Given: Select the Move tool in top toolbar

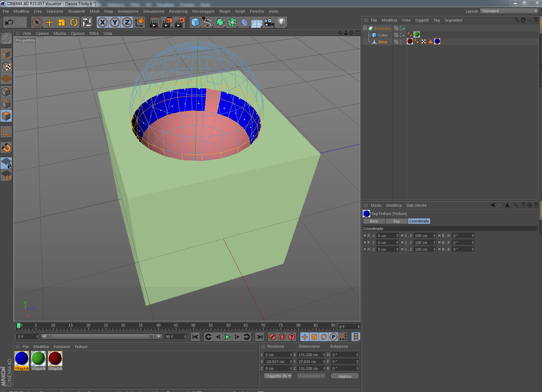Looking at the screenshot, I should tap(49, 23).
